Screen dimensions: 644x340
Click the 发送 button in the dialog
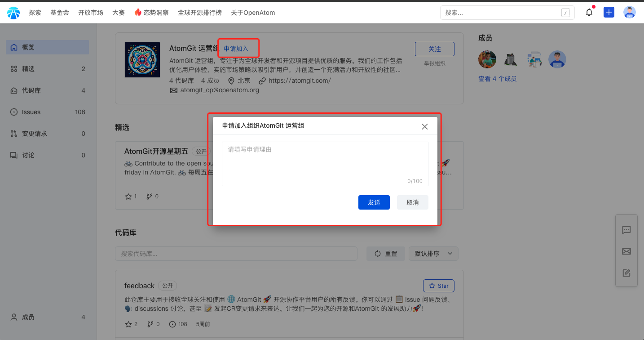click(374, 202)
